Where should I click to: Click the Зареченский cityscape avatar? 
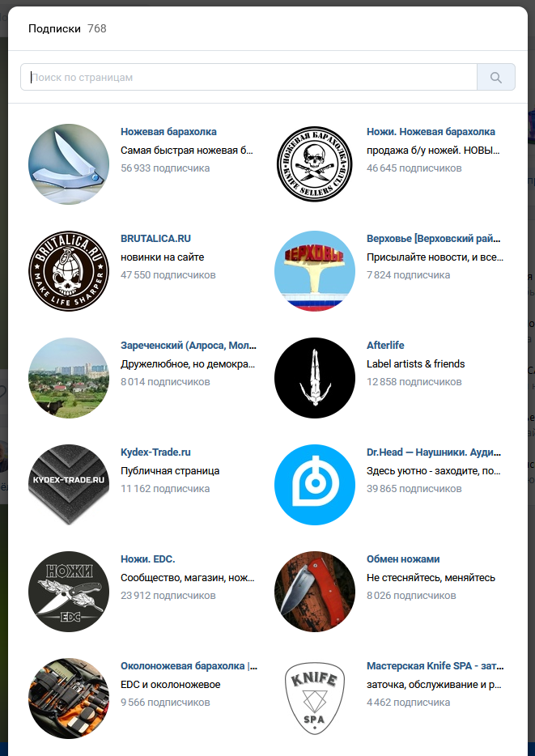coord(69,378)
